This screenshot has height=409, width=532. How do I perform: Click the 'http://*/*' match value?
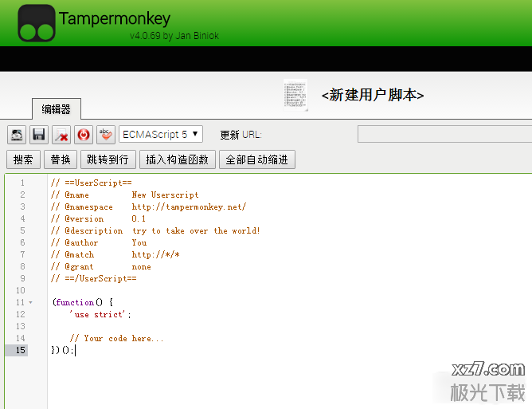156,254
